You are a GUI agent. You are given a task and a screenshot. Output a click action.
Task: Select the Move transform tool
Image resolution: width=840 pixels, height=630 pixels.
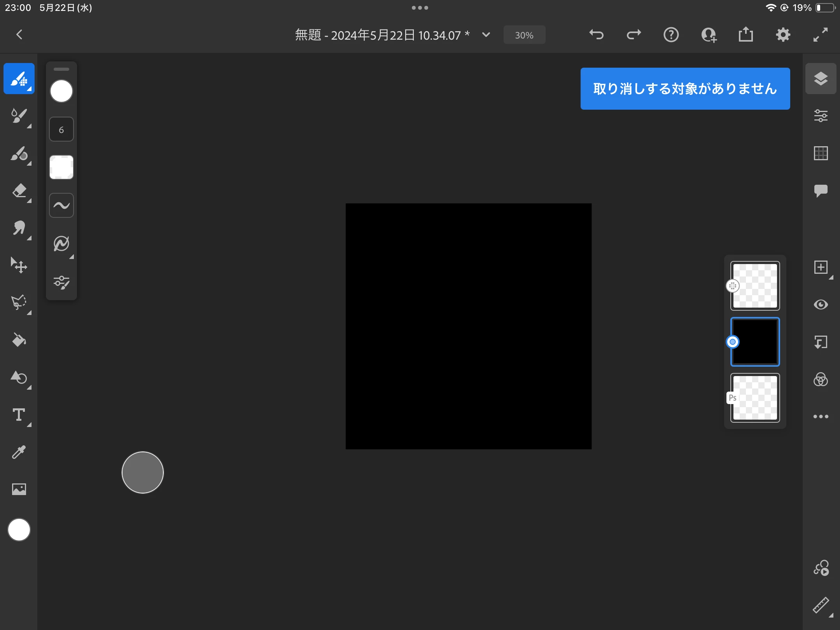coord(19,266)
